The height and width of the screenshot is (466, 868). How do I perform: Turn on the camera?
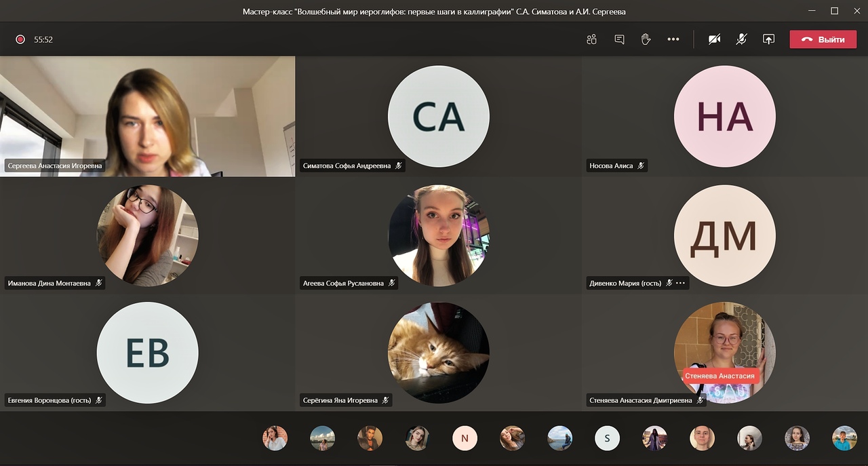tap(714, 39)
